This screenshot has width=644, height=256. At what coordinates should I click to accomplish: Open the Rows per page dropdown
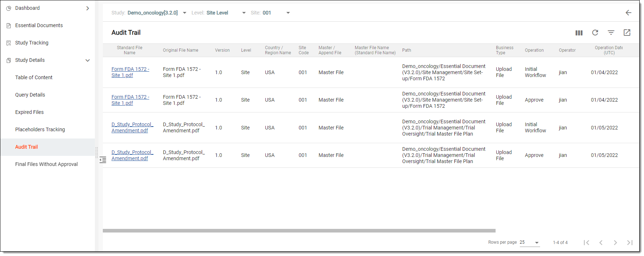(x=530, y=242)
